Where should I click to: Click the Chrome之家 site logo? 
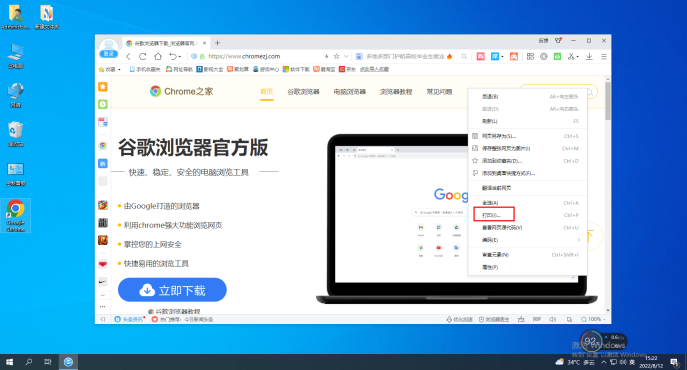coord(181,91)
